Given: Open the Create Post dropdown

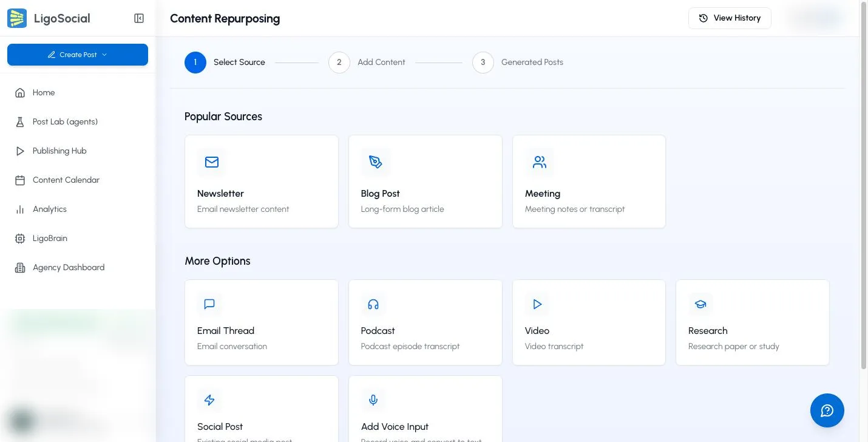Looking at the screenshot, I should coord(78,55).
